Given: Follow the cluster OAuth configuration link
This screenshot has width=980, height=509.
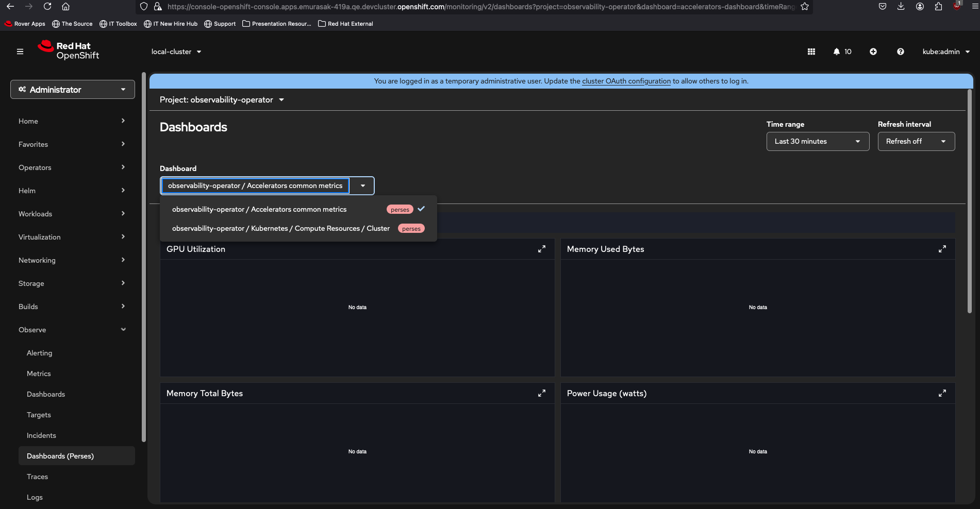Looking at the screenshot, I should pos(626,81).
